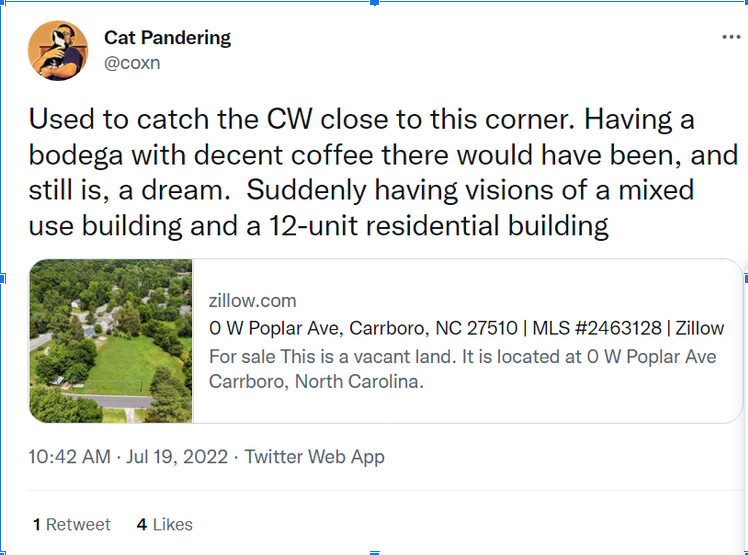The image size is (748, 555).
Task: Click the phrase 12-unit residential building
Action: point(438,226)
